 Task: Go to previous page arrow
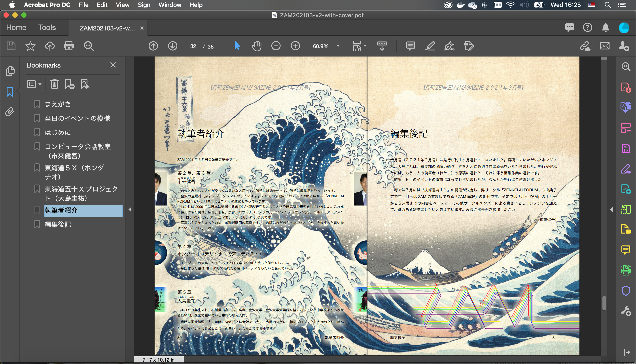point(153,46)
